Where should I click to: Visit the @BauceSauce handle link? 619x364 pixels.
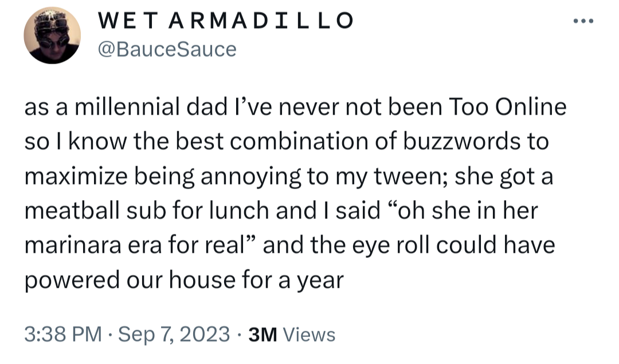(167, 49)
